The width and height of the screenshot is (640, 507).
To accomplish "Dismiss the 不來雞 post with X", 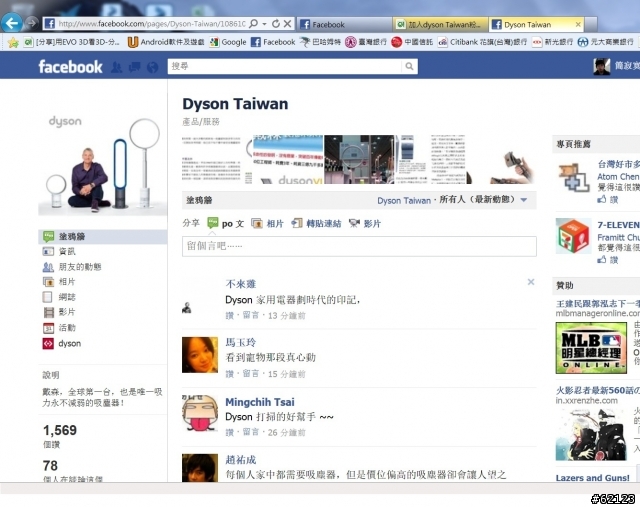I will (531, 282).
